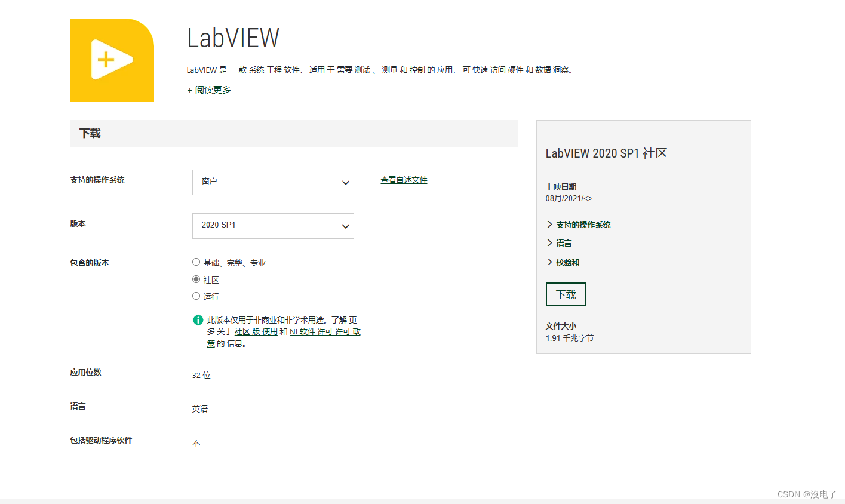Click the 下载 download button
845x504 pixels.
coord(566,294)
